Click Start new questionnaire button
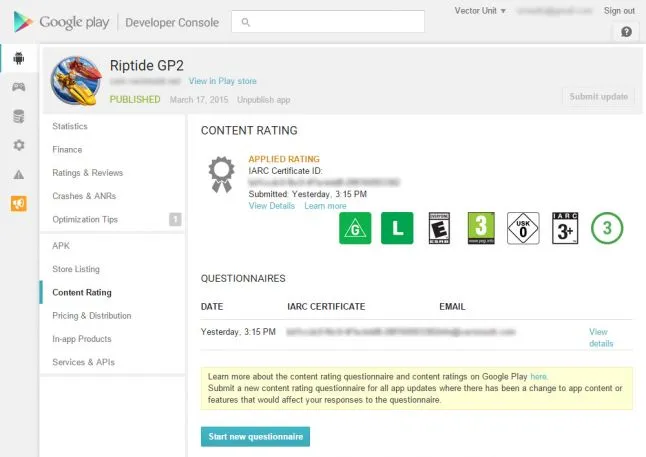646x457 pixels. (255, 437)
